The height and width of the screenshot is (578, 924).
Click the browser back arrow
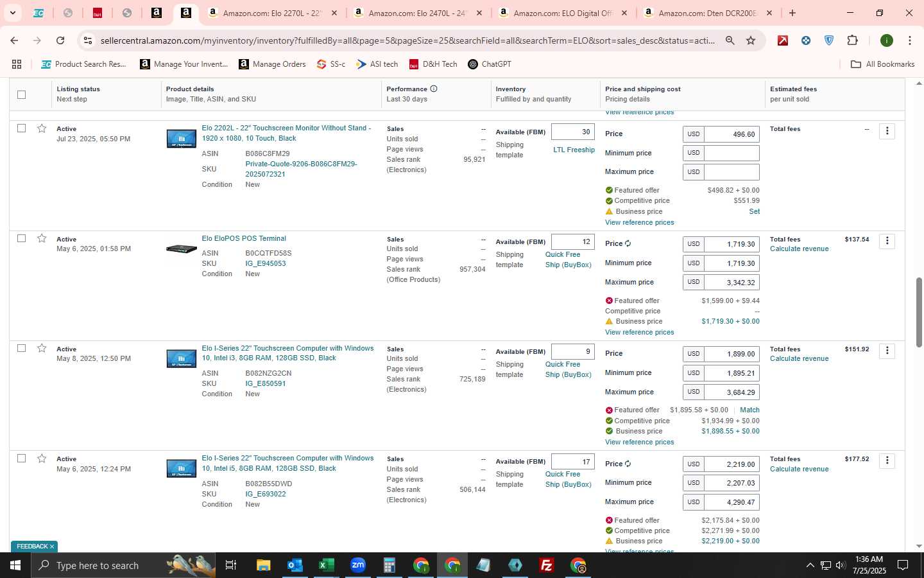14,40
